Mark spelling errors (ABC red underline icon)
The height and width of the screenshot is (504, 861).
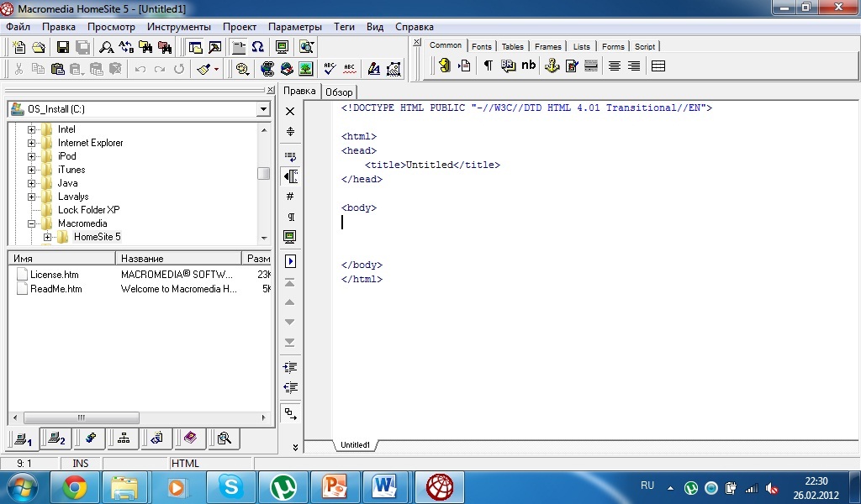click(x=349, y=69)
